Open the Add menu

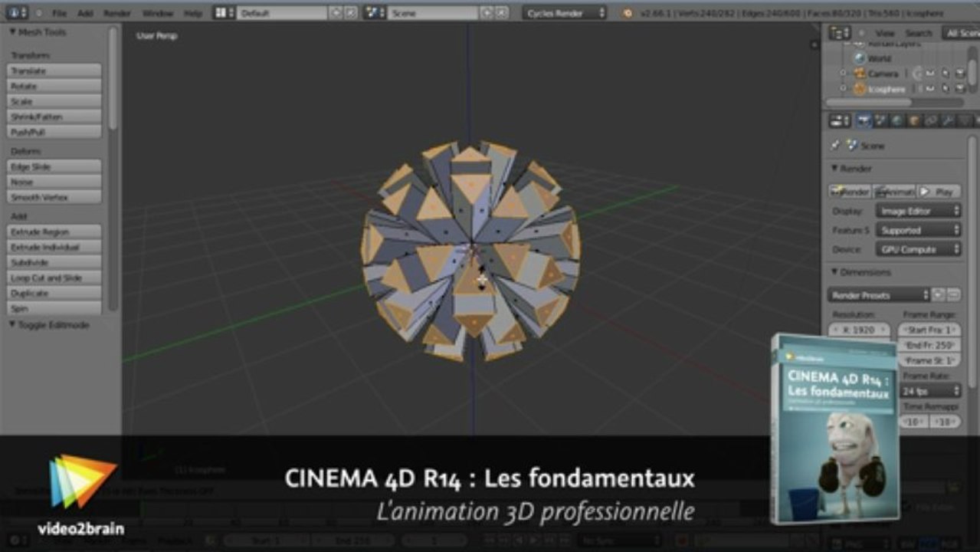tap(85, 13)
